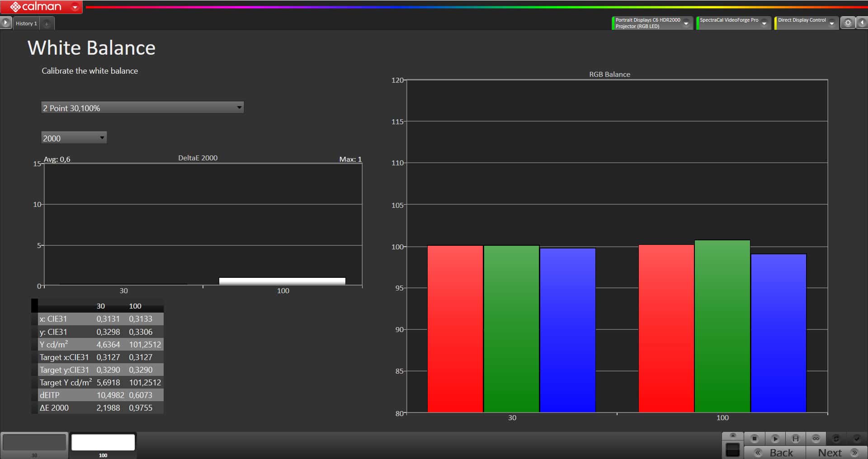The height and width of the screenshot is (459, 868).
Task: Expand left panel with the arrow beside History 1
Action: (5, 23)
